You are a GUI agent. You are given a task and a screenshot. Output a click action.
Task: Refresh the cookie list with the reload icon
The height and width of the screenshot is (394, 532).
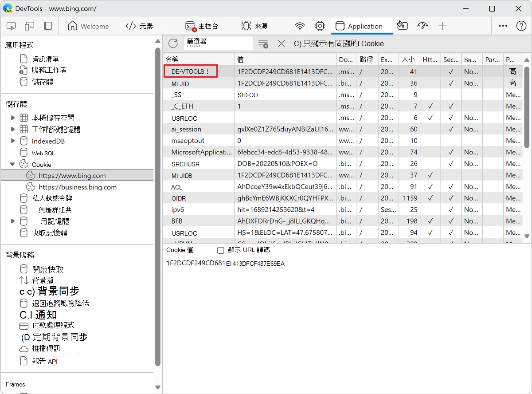pyautogui.click(x=173, y=44)
